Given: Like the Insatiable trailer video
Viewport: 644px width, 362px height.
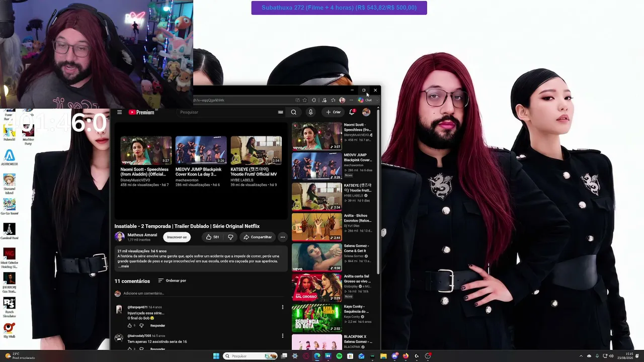Looking at the screenshot, I should click(x=212, y=237).
